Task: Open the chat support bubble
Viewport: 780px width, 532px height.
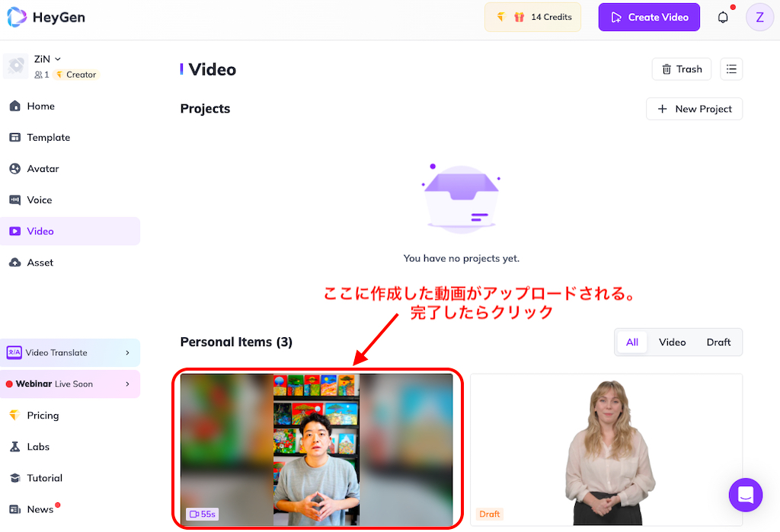Action: click(745, 495)
